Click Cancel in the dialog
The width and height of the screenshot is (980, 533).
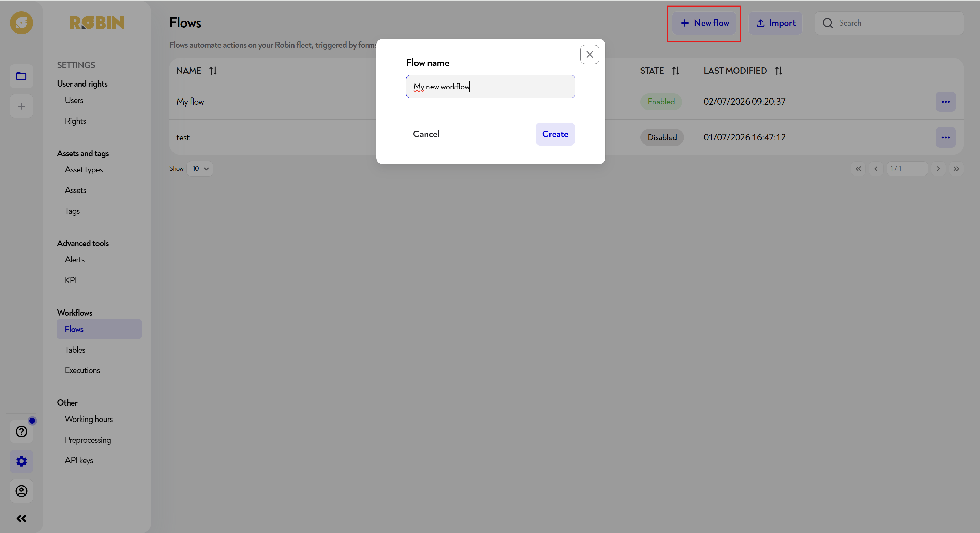[426, 134]
